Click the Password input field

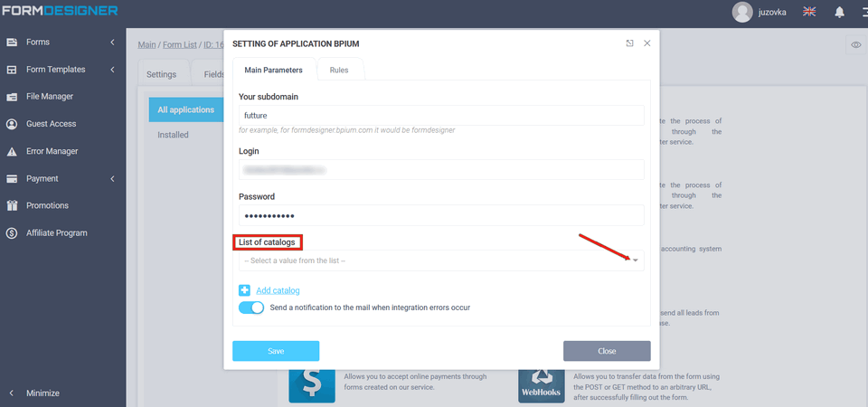tap(441, 215)
